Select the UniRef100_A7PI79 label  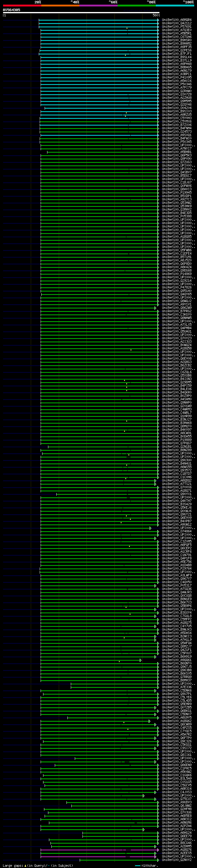[x=177, y=88]
